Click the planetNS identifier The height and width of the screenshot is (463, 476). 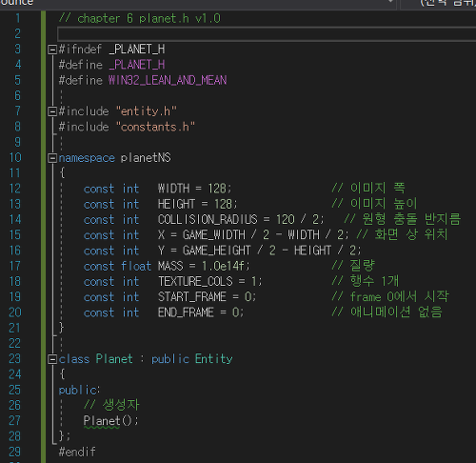coord(146,158)
